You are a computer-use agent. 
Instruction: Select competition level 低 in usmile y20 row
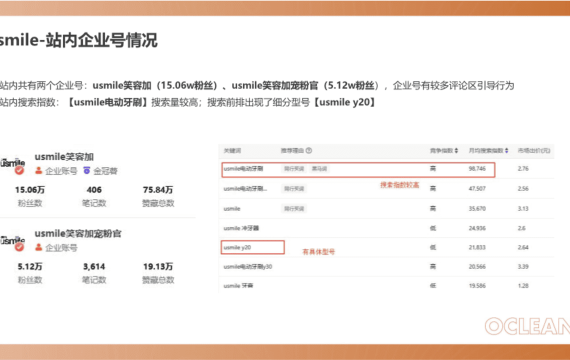tap(433, 247)
